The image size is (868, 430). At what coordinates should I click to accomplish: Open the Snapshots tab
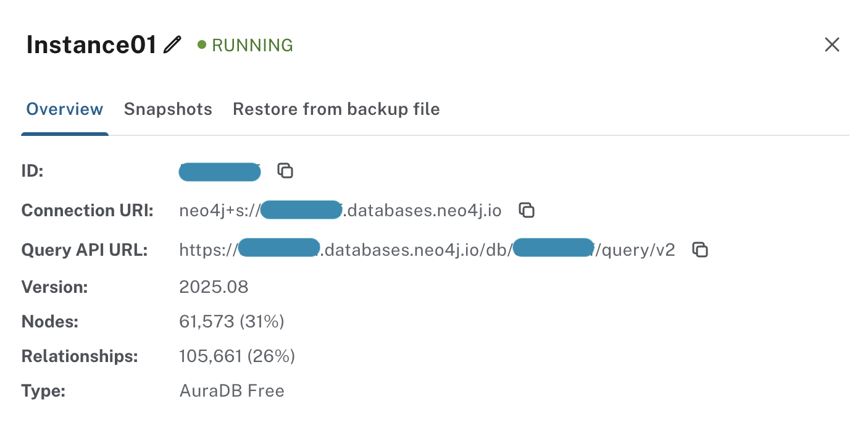point(168,109)
